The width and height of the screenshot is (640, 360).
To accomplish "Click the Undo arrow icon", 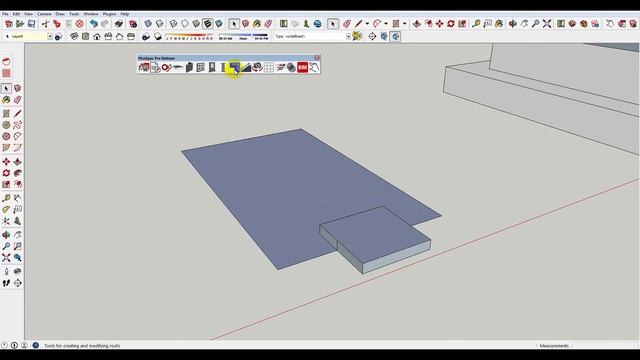I will pyautogui.click(x=93, y=24).
